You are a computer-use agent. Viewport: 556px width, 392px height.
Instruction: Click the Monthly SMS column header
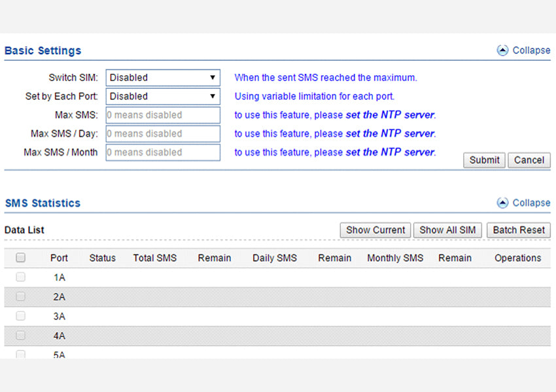pos(395,258)
